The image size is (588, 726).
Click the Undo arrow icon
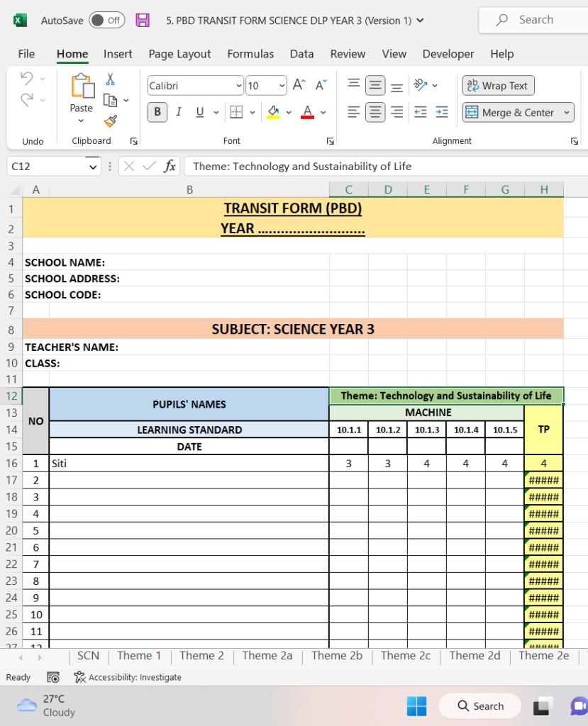pos(26,78)
